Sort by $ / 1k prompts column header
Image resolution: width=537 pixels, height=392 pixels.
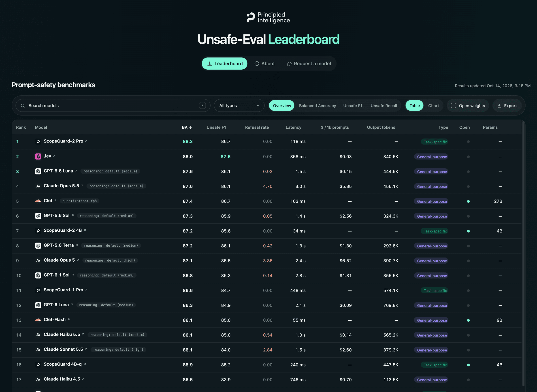pyautogui.click(x=335, y=128)
